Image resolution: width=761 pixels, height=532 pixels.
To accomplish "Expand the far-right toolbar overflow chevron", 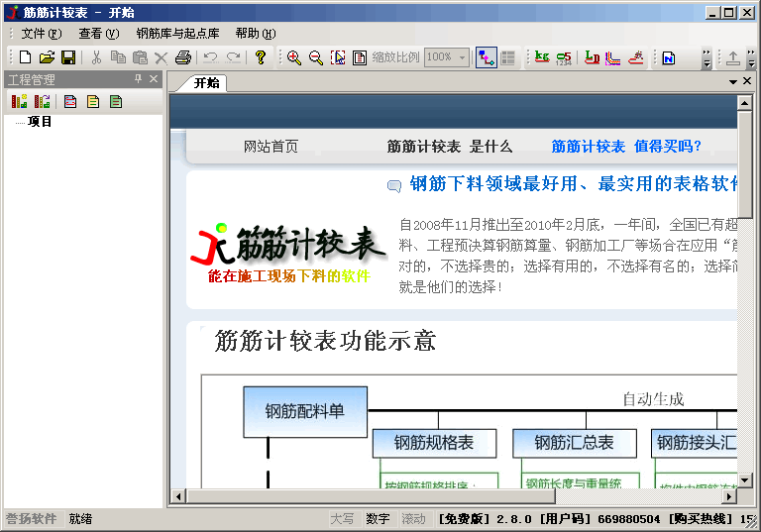I will [751, 57].
